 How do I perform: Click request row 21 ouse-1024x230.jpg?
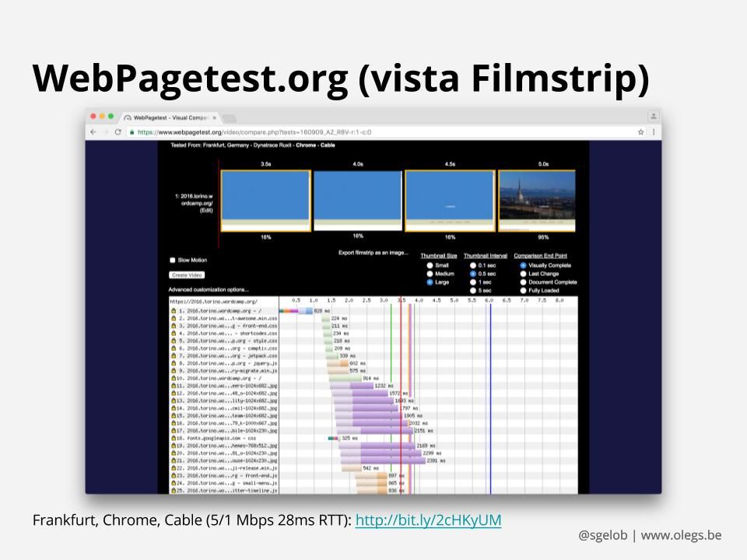point(373,460)
